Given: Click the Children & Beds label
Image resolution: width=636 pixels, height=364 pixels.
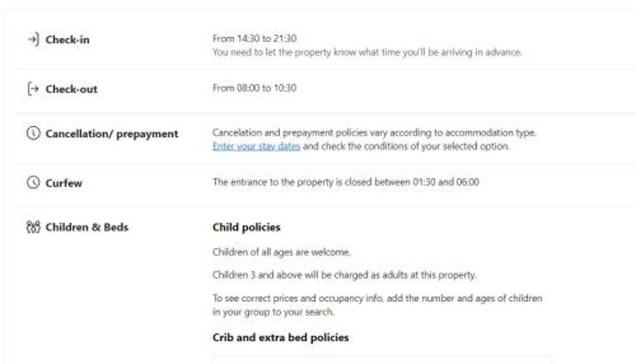Looking at the screenshot, I should (x=87, y=227).
